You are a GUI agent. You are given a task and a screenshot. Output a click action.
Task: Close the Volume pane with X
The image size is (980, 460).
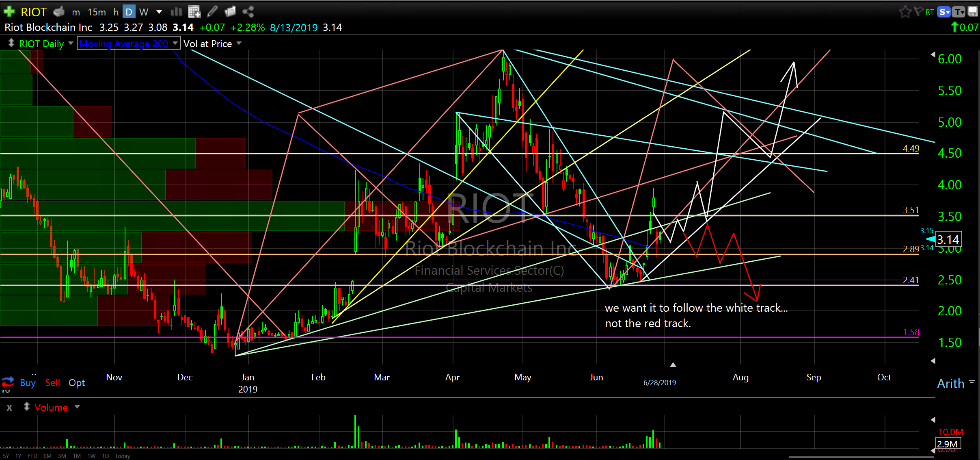click(x=9, y=407)
